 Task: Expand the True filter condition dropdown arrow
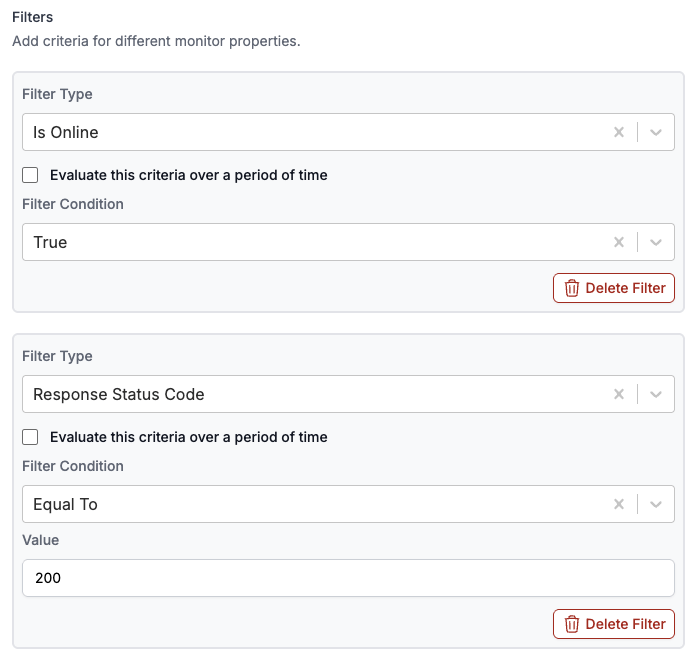pyautogui.click(x=656, y=242)
